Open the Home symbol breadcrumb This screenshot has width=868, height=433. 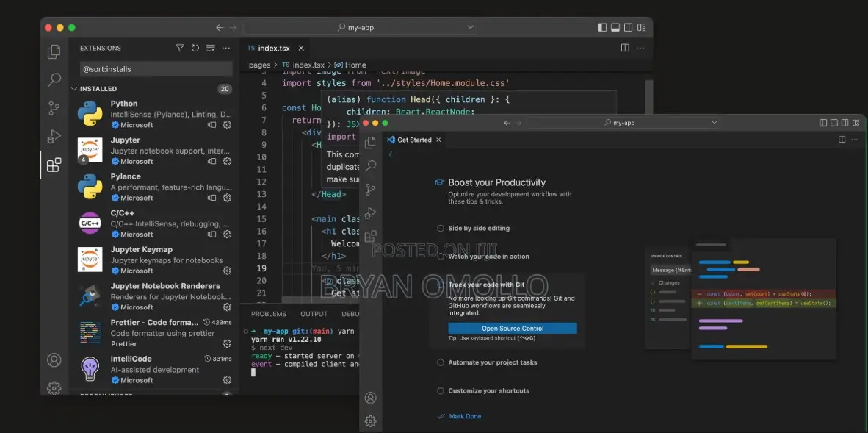click(x=350, y=65)
